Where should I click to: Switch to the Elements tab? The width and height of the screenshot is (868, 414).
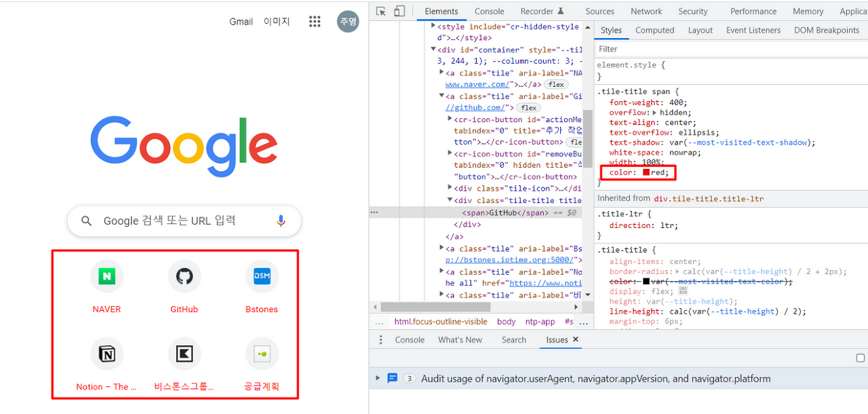(x=441, y=12)
